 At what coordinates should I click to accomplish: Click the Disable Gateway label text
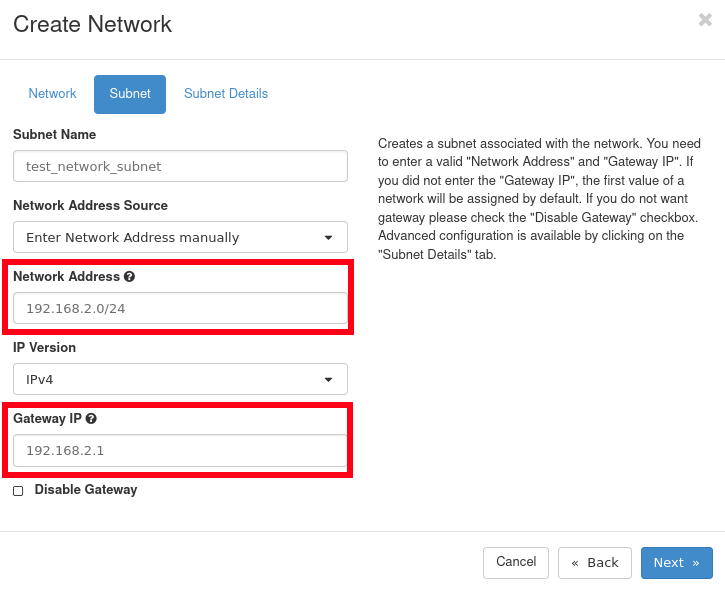[86, 490]
